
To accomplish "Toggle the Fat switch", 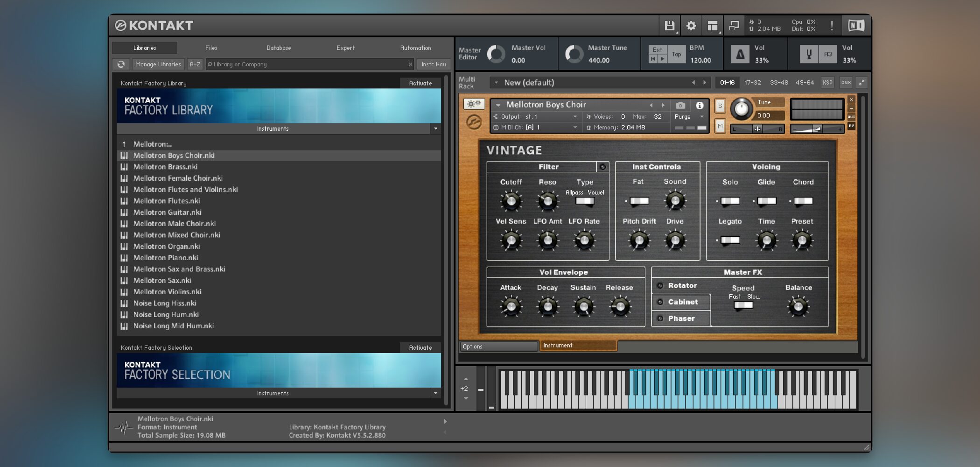I will 639,201.
